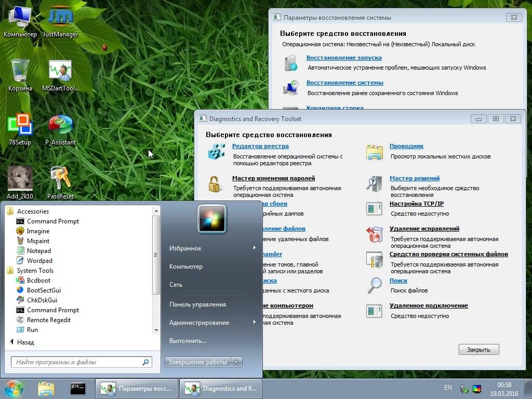Click the network tray icon
Viewport: 532px width, 399px height.
pyautogui.click(x=464, y=389)
